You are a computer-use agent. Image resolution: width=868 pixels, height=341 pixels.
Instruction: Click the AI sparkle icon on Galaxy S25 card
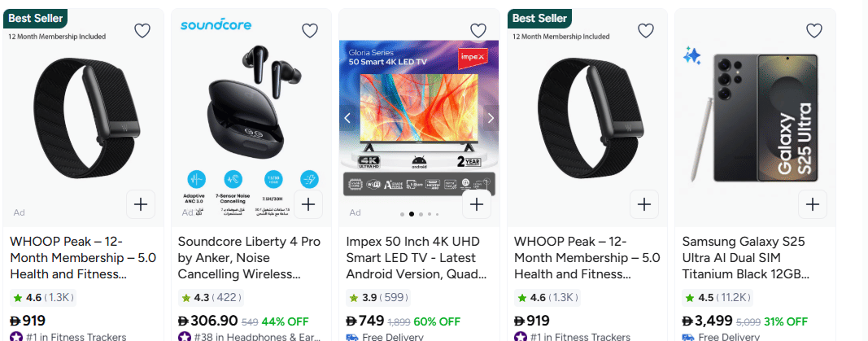pyautogui.click(x=692, y=55)
